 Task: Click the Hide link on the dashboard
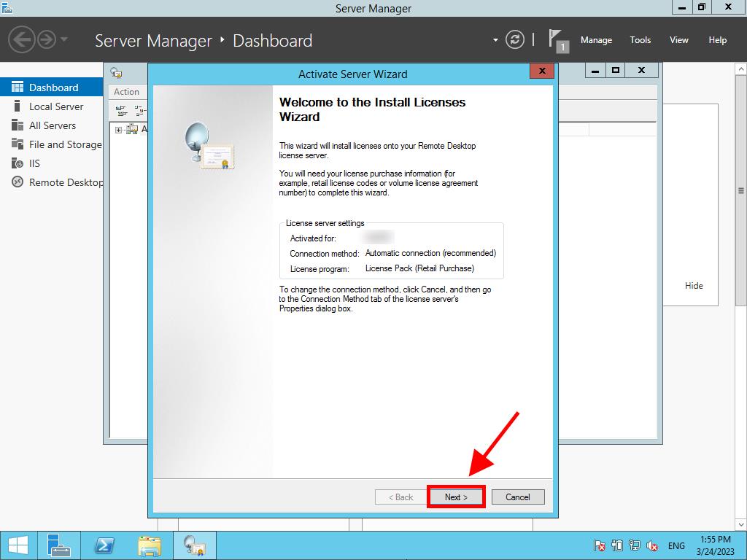(x=694, y=286)
